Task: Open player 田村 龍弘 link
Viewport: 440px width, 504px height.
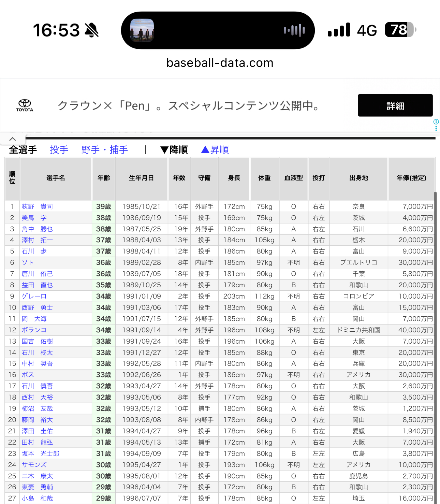Action: click(x=37, y=442)
